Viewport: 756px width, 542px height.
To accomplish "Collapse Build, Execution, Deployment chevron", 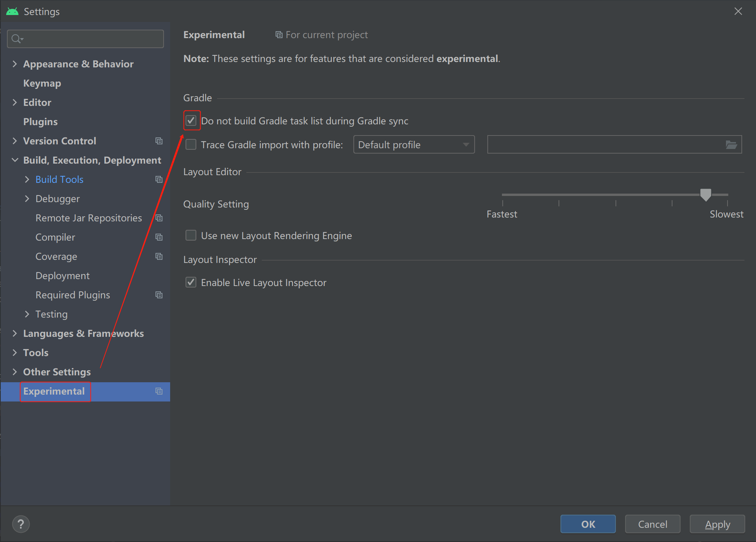I will point(15,160).
